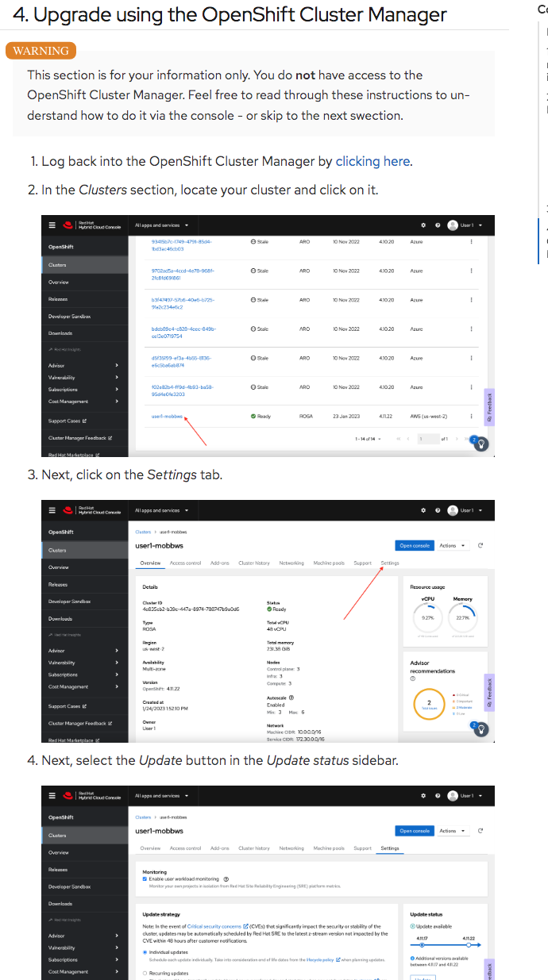Open the Networking tab in the Overview tab screenshot
This screenshot has width=548, height=980.
pos(291,563)
